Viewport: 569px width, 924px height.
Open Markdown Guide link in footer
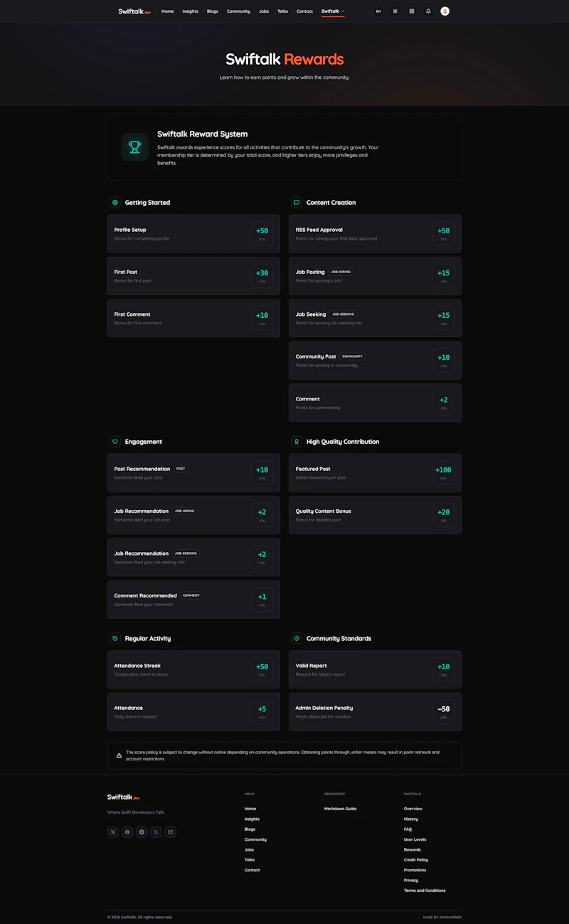pyautogui.click(x=340, y=809)
